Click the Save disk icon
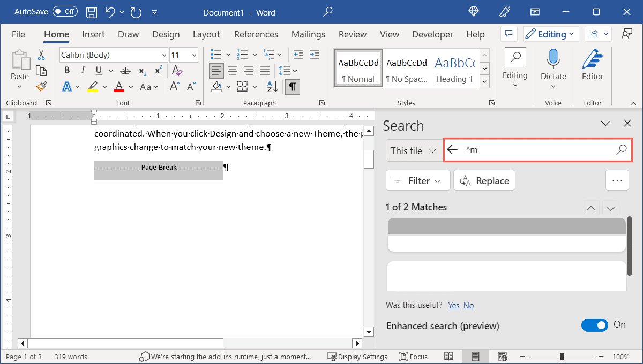The width and height of the screenshot is (643, 364). [x=92, y=12]
